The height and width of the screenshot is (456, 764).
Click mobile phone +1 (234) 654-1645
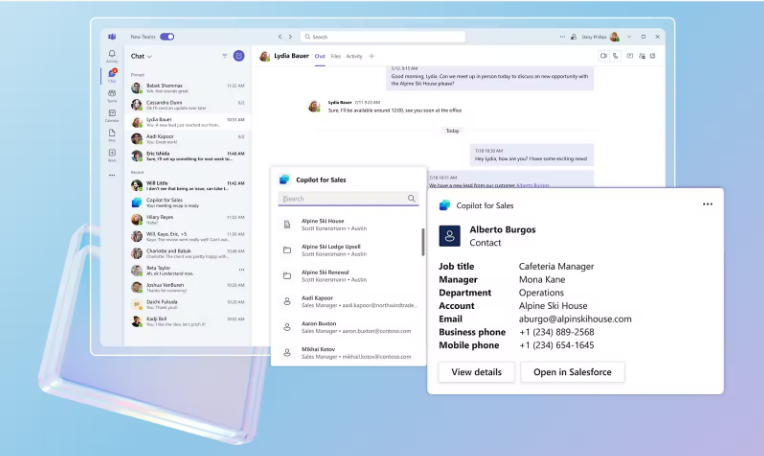pyautogui.click(x=556, y=345)
